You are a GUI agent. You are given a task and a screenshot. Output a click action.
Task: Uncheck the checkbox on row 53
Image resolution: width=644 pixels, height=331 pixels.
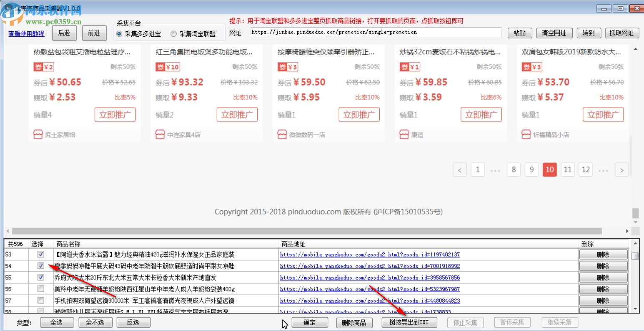40,255
